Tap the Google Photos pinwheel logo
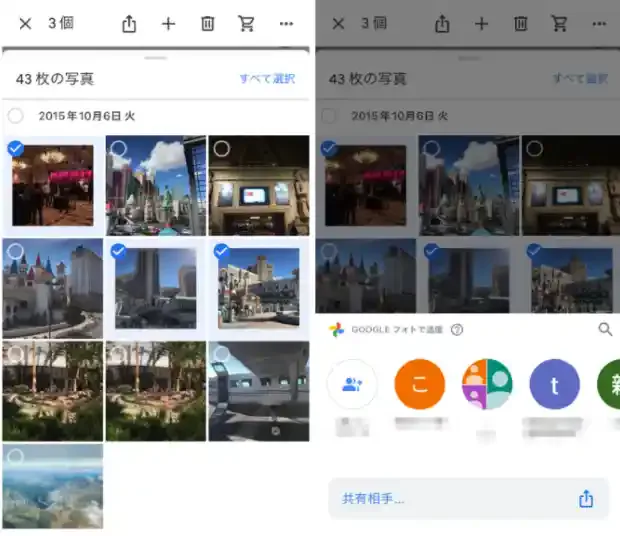The image size is (620, 536). click(x=336, y=330)
